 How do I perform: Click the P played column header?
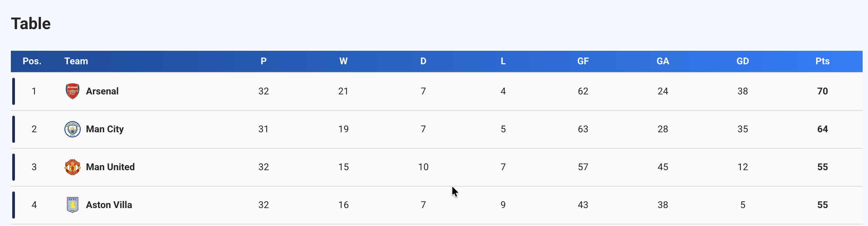(x=263, y=61)
